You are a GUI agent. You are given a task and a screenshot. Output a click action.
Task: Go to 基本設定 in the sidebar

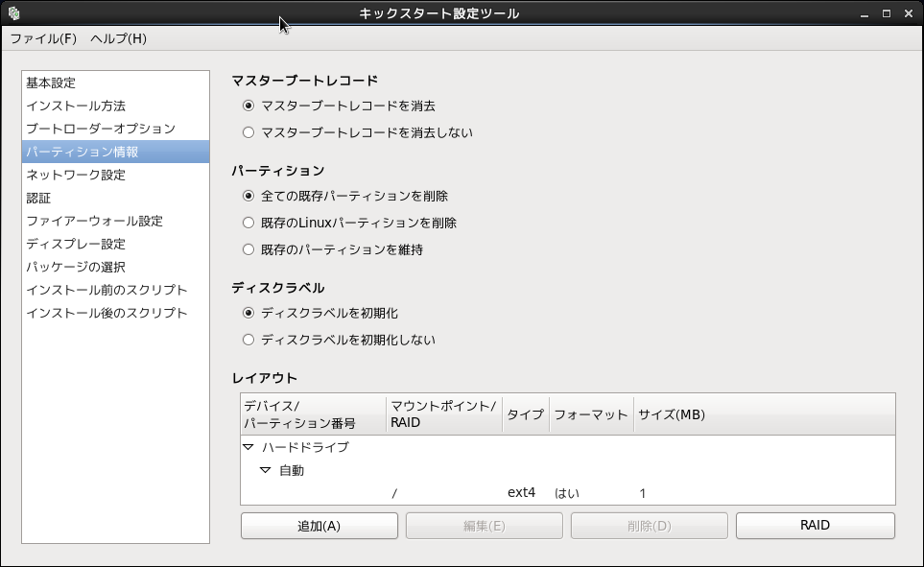point(51,83)
